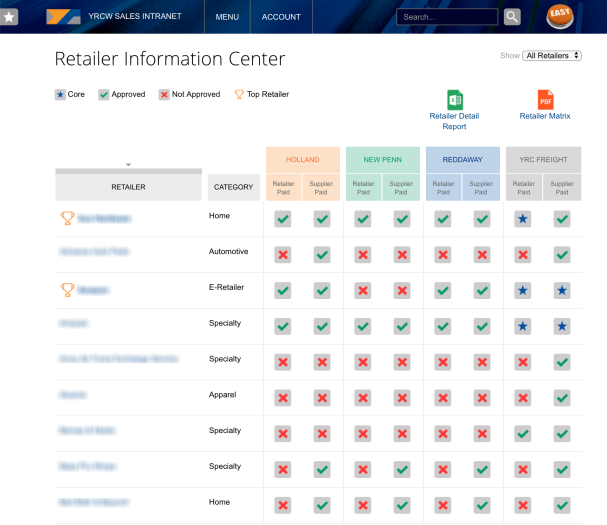Click New Penn Retailer Paid check in first Home row
Screen dimensions: 607x525
point(363,219)
